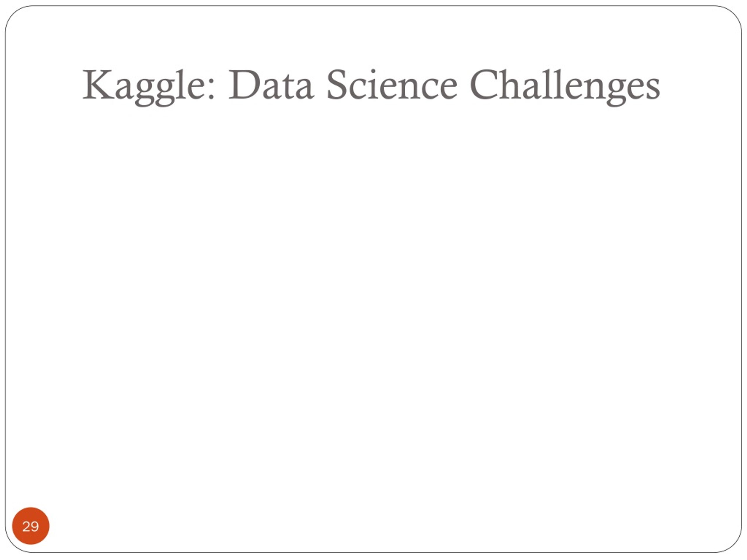This screenshot has height=560, width=747.
Task: Click the bottom edge line of the slide border
Action: [373, 553]
